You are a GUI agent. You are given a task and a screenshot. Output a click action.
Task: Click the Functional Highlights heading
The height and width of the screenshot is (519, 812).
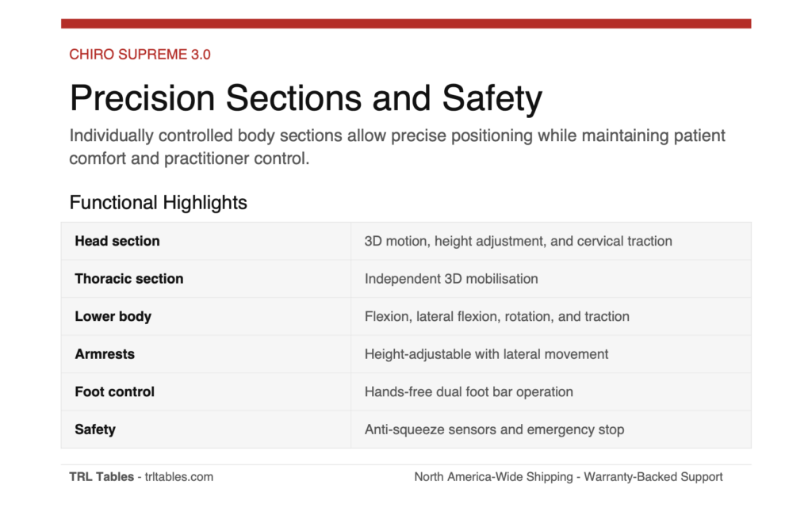158,203
